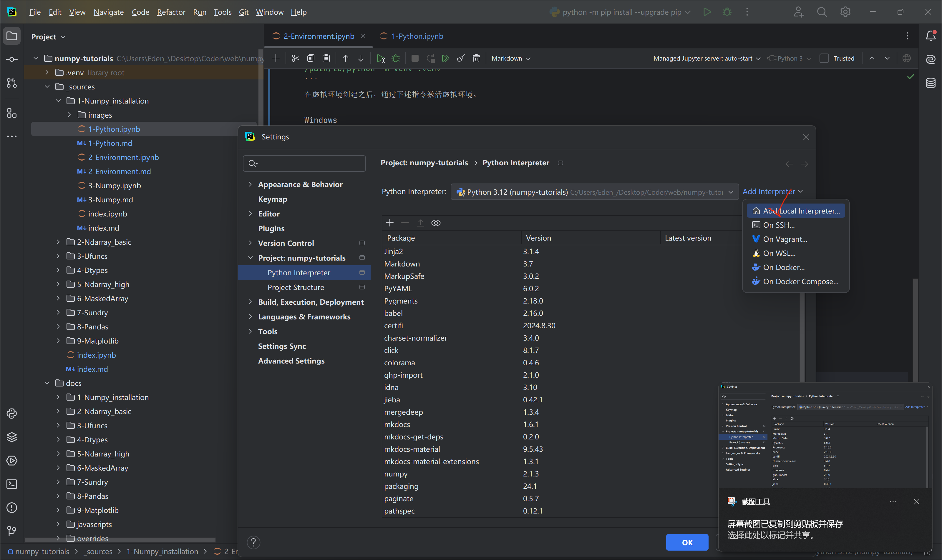This screenshot has width=942, height=560.
Task: Open the Commit tool window icon
Action: tap(12, 60)
